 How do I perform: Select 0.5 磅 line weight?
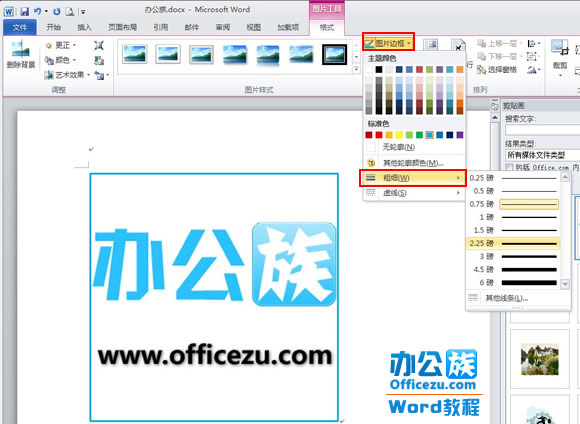(513, 191)
